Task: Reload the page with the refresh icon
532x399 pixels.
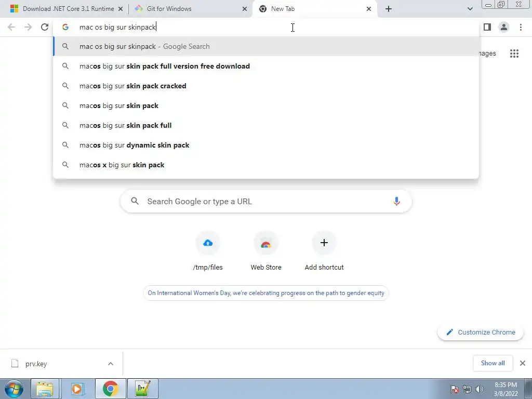Action: (45, 27)
